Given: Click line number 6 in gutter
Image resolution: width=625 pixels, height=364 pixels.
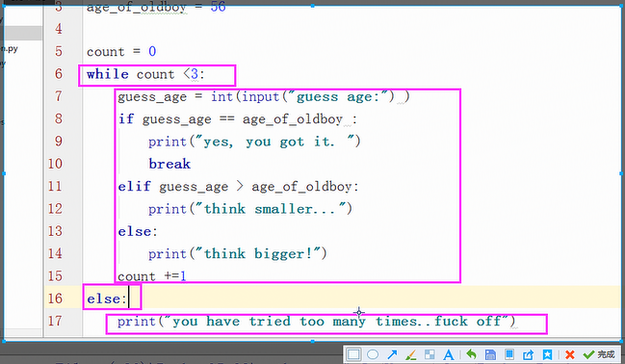Looking at the screenshot, I should pyautogui.click(x=59, y=73).
